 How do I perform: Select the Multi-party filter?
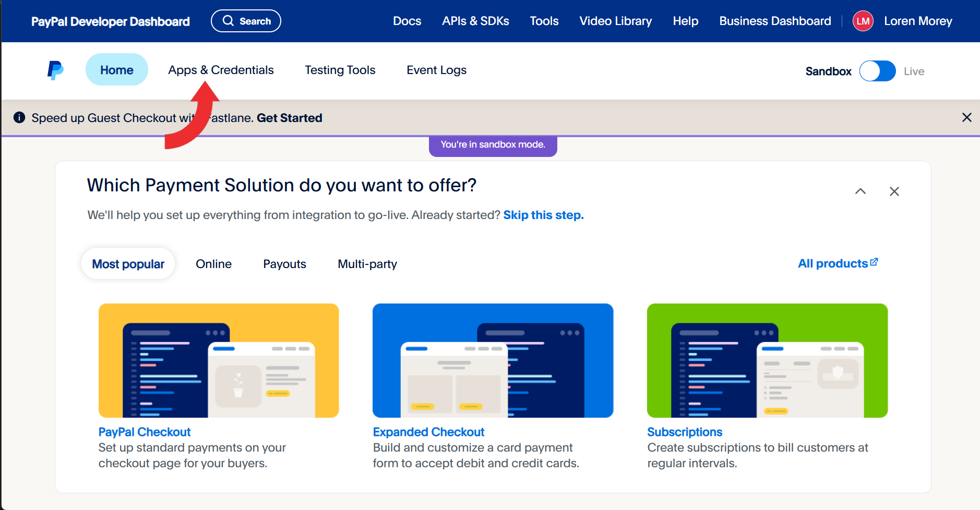coord(367,264)
